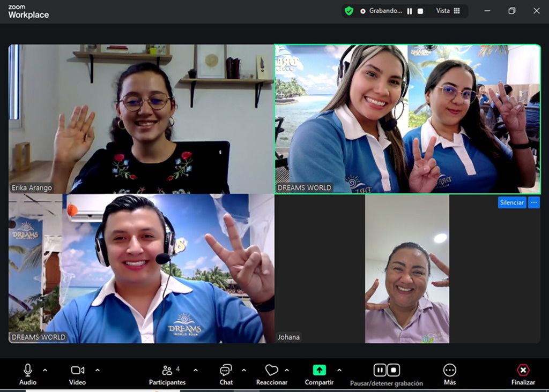The image size is (549, 392).
Task: Click the Reaccionar heart icon
Action: pos(272,370)
